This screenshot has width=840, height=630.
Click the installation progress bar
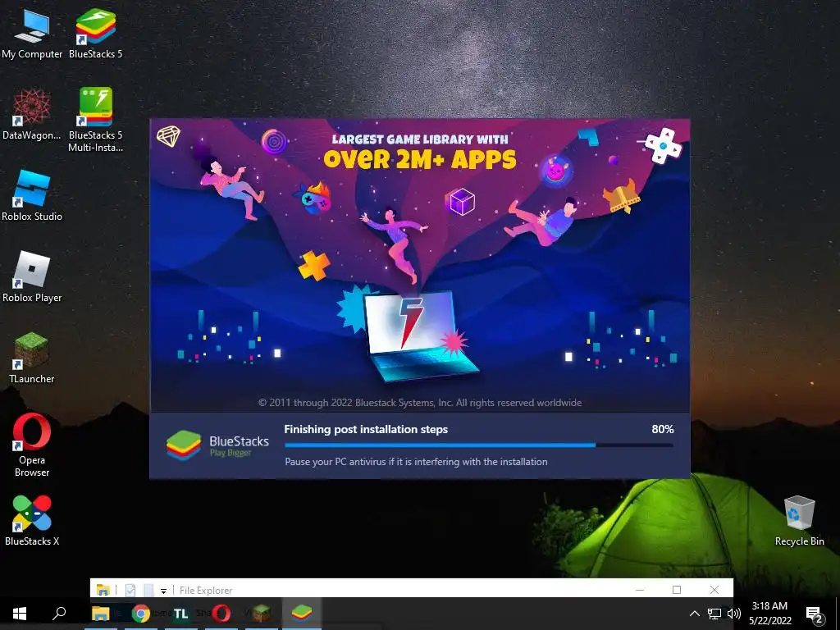tap(479, 445)
